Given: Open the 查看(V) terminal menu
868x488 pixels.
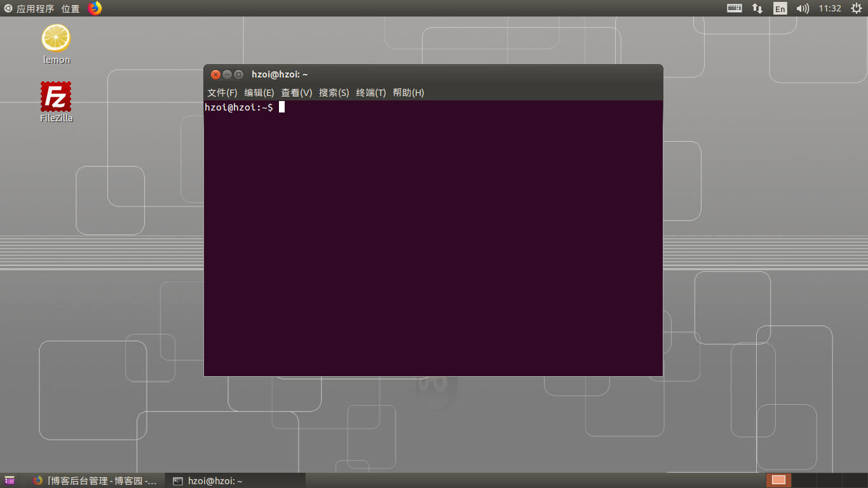Looking at the screenshot, I should (x=297, y=93).
